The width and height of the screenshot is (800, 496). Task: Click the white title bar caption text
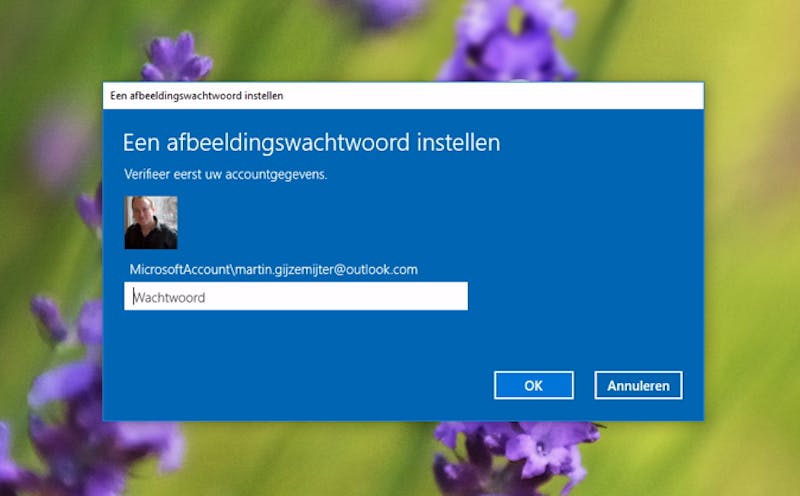coord(196,96)
